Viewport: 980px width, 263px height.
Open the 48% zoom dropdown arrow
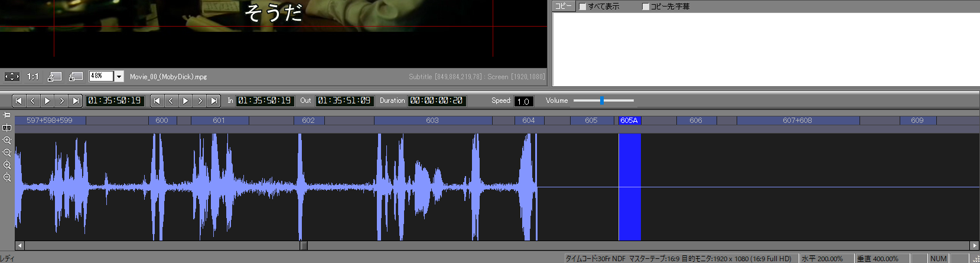click(x=119, y=76)
